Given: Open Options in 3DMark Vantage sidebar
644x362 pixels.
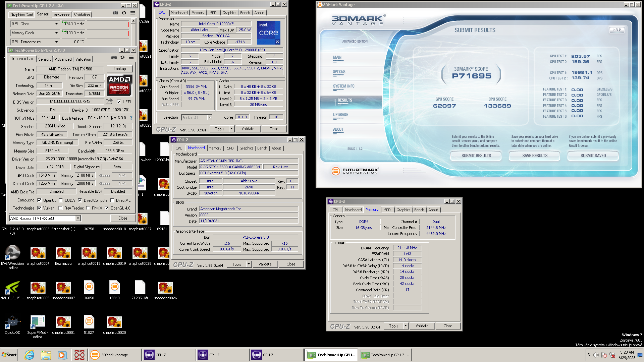Looking at the screenshot, I should click(339, 72).
